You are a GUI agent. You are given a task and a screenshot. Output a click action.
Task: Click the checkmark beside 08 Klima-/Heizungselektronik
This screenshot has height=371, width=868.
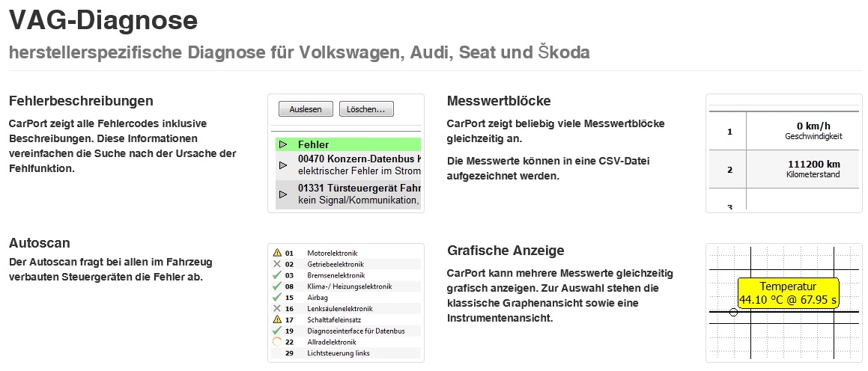point(277,286)
